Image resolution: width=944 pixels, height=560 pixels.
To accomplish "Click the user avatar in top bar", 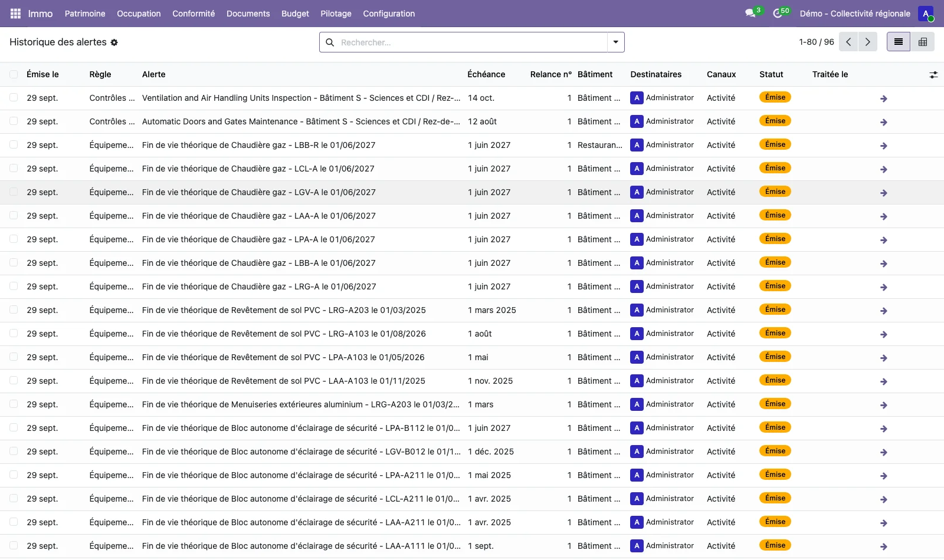I will click(925, 14).
